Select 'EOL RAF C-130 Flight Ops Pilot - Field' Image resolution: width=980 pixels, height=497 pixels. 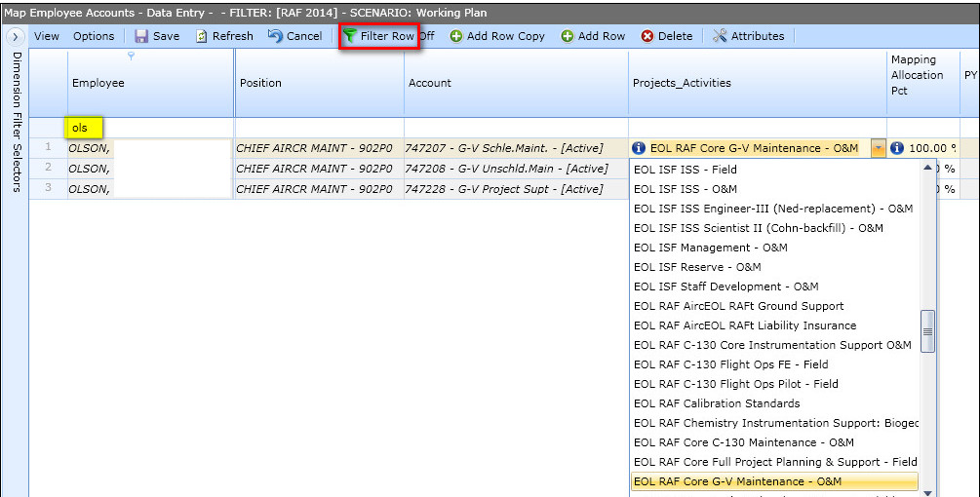(x=775, y=383)
